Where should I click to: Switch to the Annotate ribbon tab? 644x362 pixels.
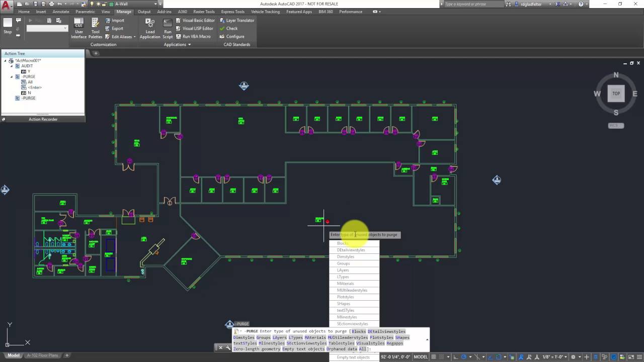click(60, 12)
